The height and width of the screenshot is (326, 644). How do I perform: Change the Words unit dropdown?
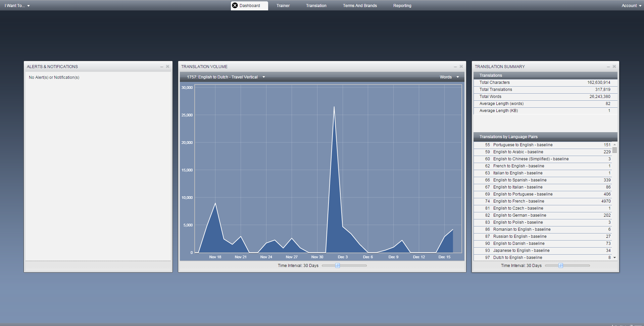pos(449,77)
